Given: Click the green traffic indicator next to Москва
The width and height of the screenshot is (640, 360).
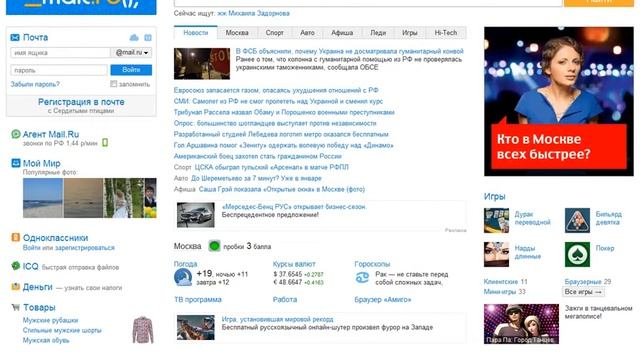Looking at the screenshot, I should [214, 246].
